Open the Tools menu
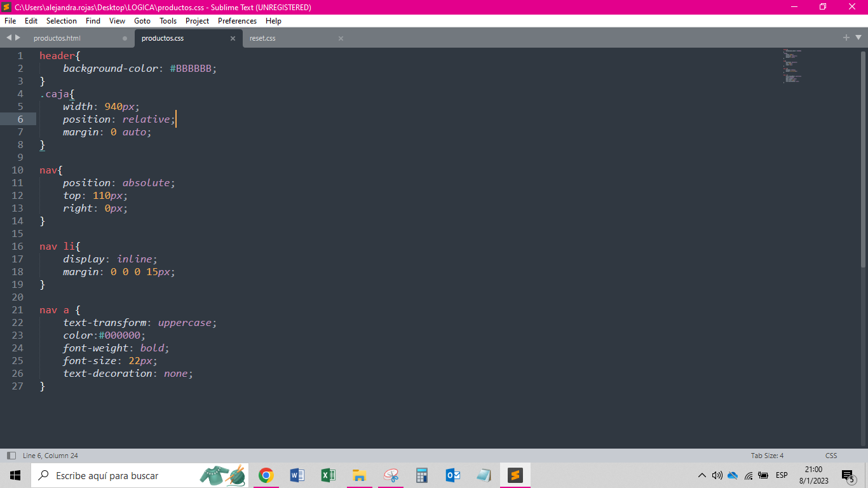This screenshot has height=488, width=868. [168, 21]
